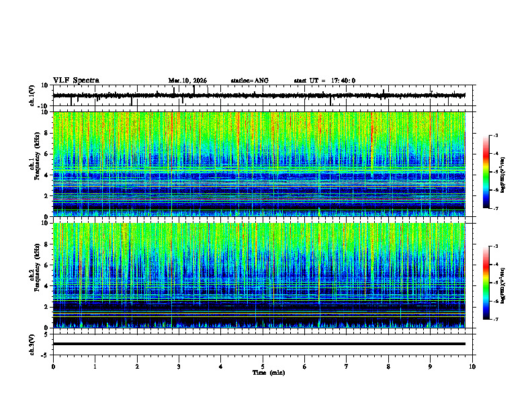The width and height of the screenshot is (532, 411).
Task: Click the "Time (min)" axis title
Action: coord(269,373)
